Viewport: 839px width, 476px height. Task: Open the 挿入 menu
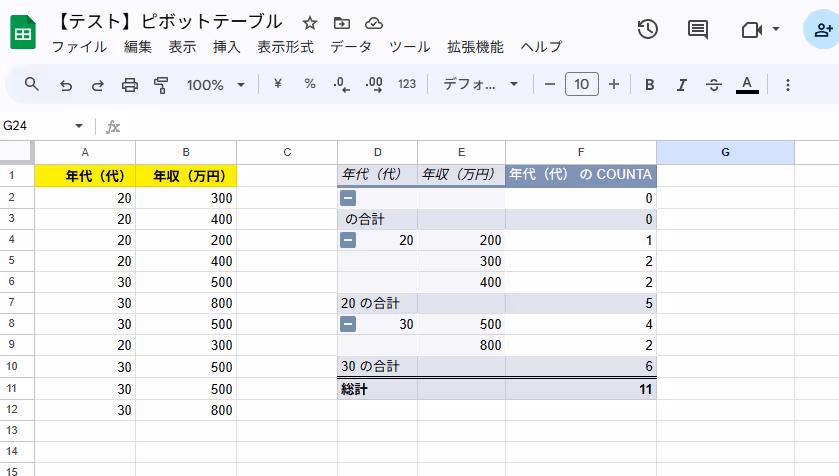pos(227,47)
